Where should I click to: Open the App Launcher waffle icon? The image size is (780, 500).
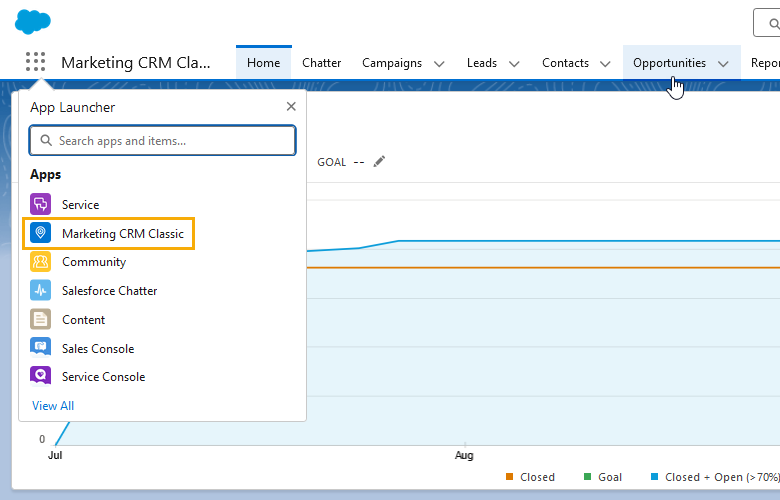click(x=35, y=62)
